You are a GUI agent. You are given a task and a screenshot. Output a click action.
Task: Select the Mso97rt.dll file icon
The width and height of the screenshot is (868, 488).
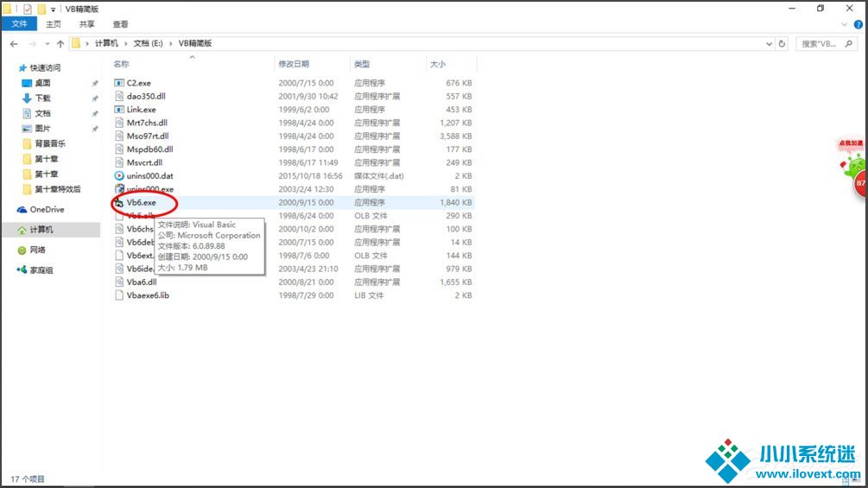point(118,136)
